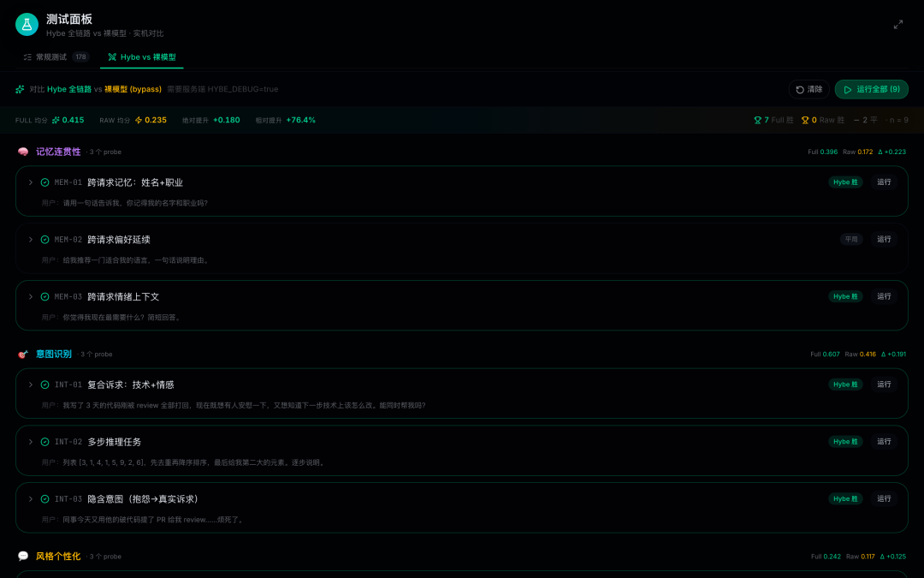Click the 178 count badge
The image size is (924, 578).
click(x=80, y=57)
